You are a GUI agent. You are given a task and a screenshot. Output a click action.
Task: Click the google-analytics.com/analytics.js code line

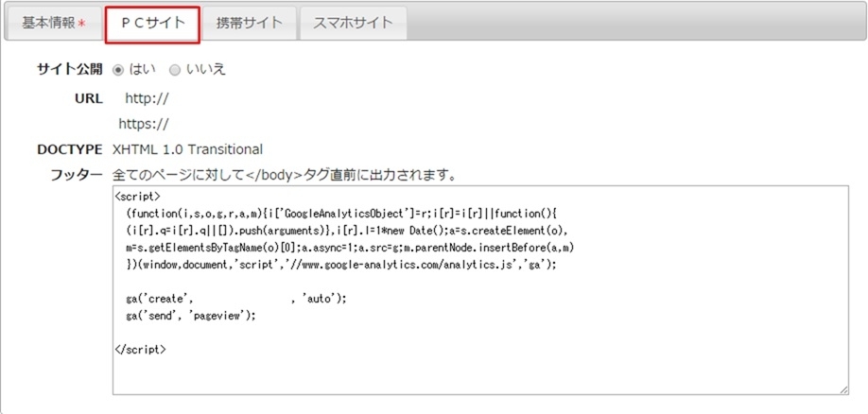click(x=341, y=265)
